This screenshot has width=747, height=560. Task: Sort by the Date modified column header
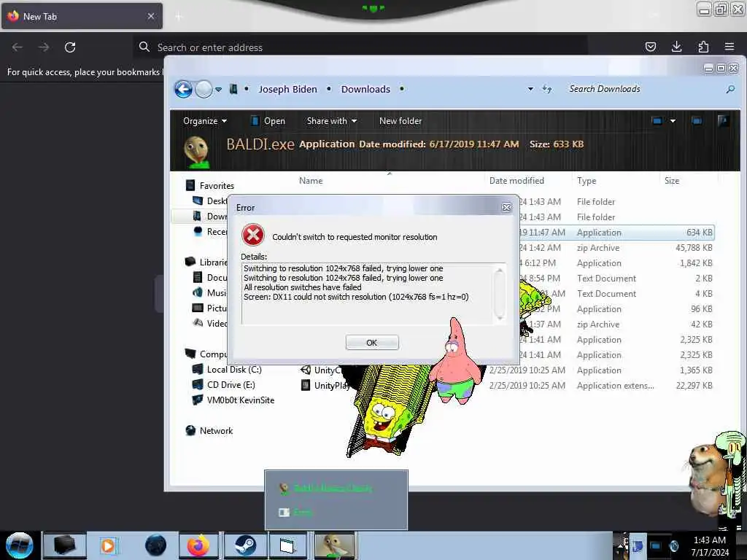click(x=516, y=181)
